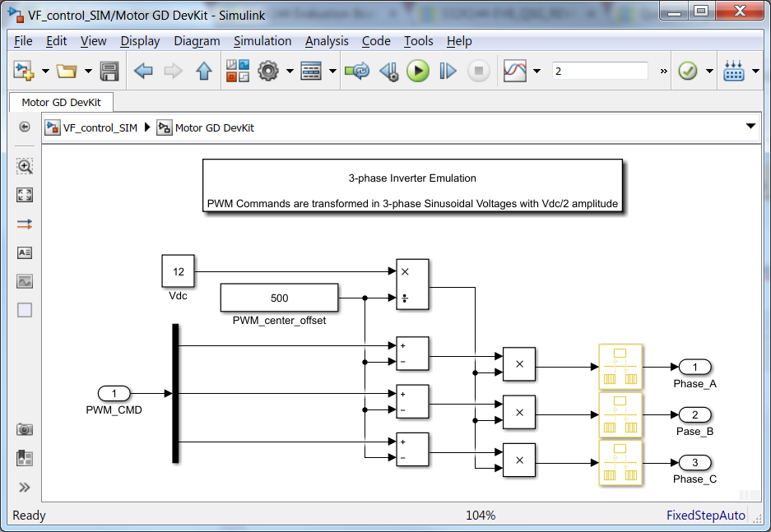This screenshot has height=532, width=771.
Task: Select the Area box palette tool
Action: 25,310
